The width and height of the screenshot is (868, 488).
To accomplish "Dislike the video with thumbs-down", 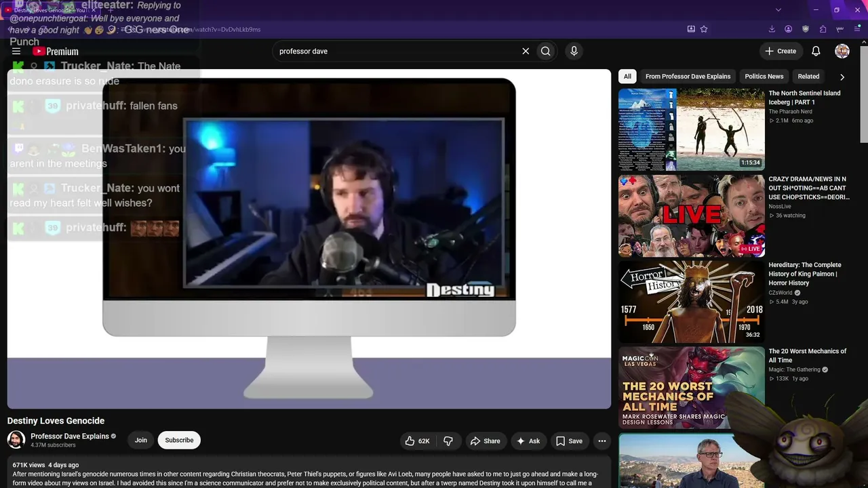I will [x=448, y=441].
